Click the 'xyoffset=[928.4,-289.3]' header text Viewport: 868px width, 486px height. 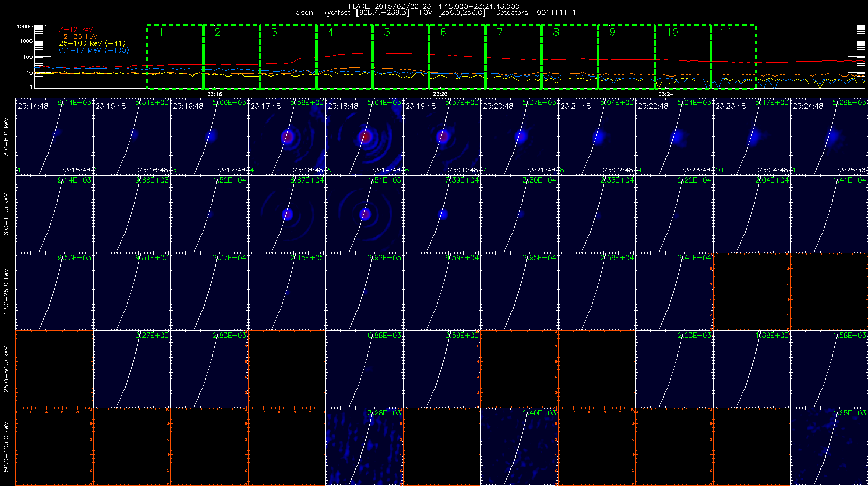point(366,13)
